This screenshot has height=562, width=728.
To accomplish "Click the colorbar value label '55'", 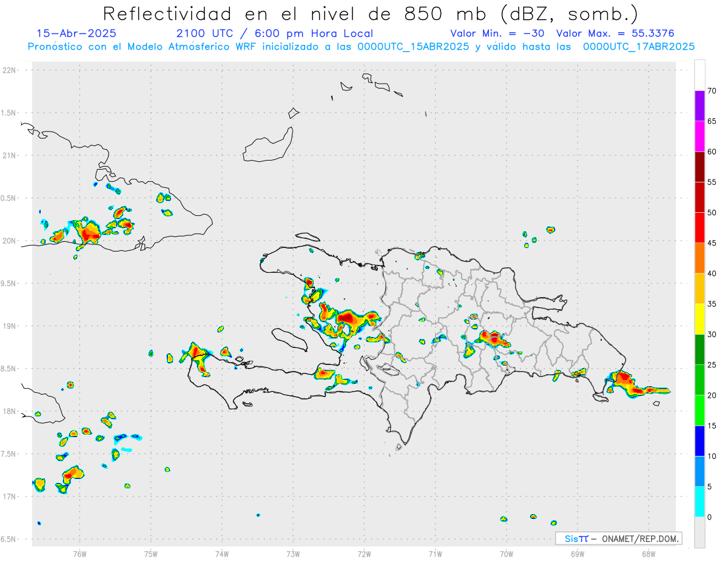I will (712, 182).
